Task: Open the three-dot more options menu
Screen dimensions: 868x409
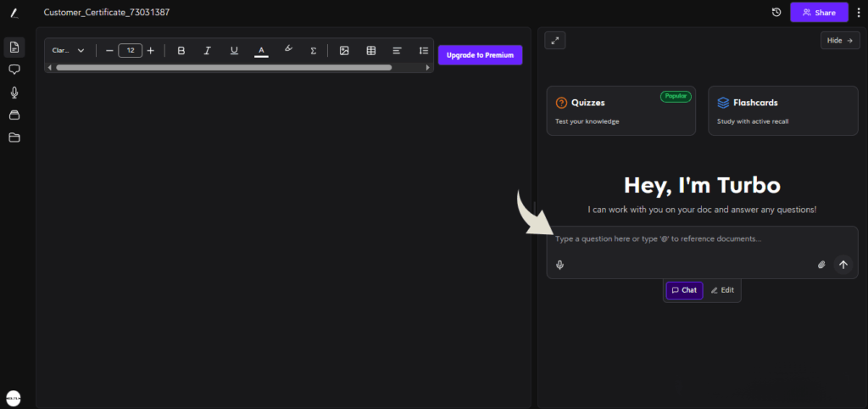Action: (858, 13)
